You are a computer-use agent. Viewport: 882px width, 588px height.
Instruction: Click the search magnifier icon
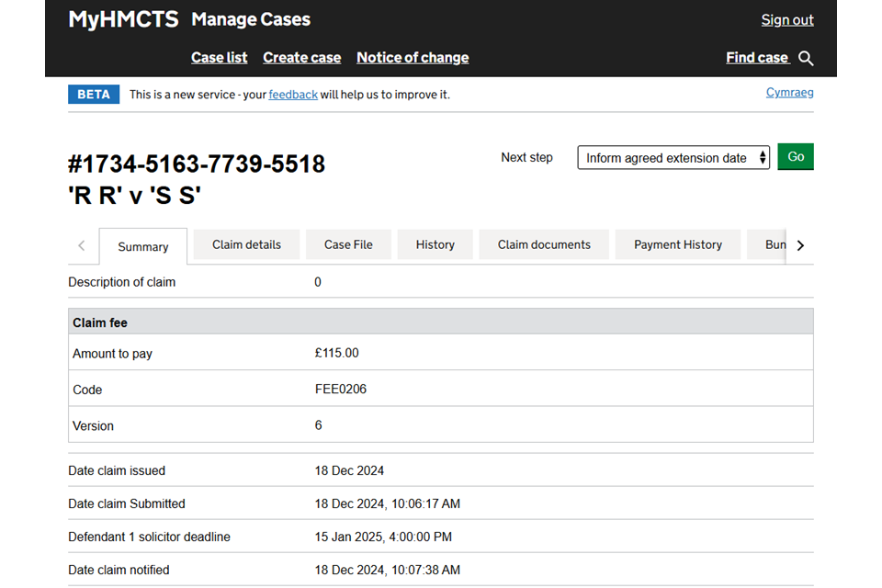(x=806, y=58)
